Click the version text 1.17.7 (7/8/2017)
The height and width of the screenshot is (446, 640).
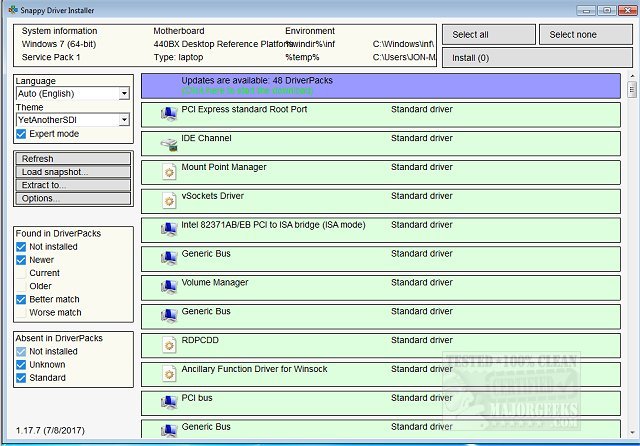click(50, 430)
